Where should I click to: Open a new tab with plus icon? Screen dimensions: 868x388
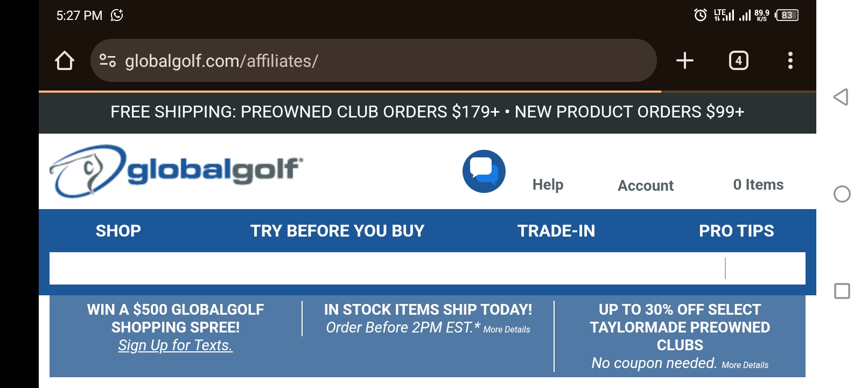click(x=684, y=60)
